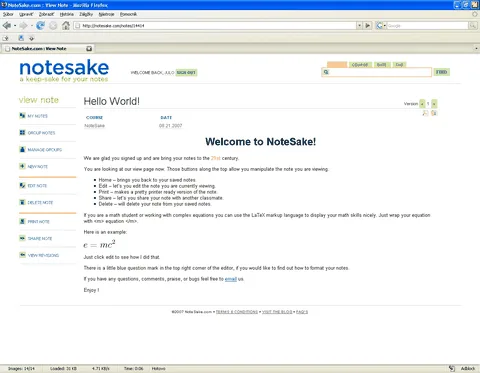
Task: Go to previous version arrow
Action: click(x=422, y=104)
